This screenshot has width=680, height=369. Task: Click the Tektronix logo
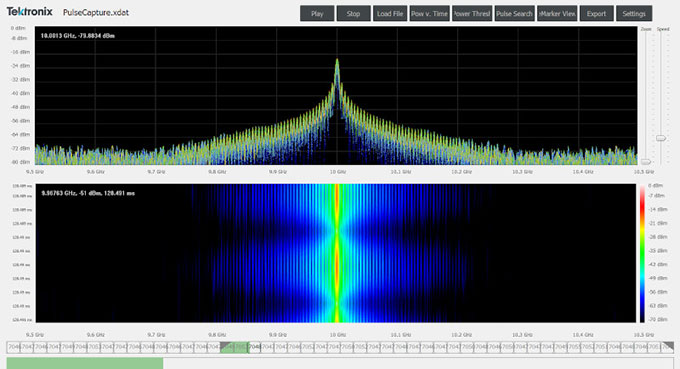[29, 12]
